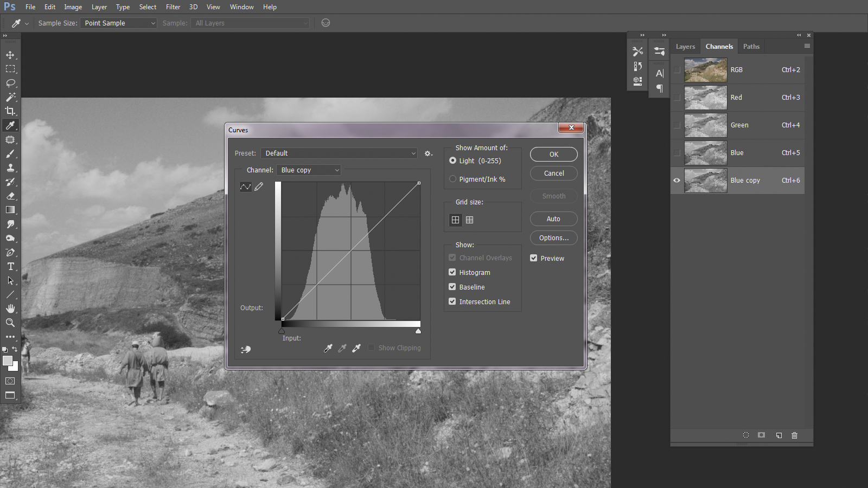The width and height of the screenshot is (868, 488).
Task: Select the Lasso tool
Action: pos(10,83)
